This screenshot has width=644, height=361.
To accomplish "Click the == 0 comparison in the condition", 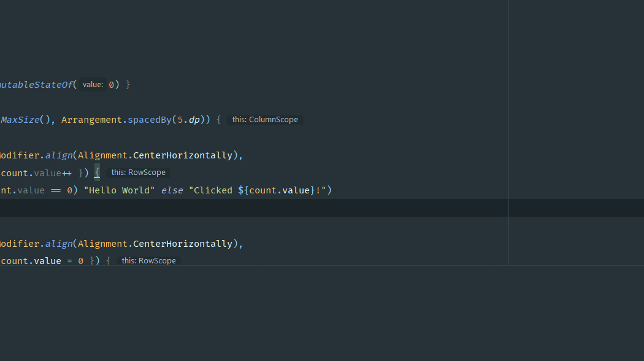I will pyautogui.click(x=61, y=190).
